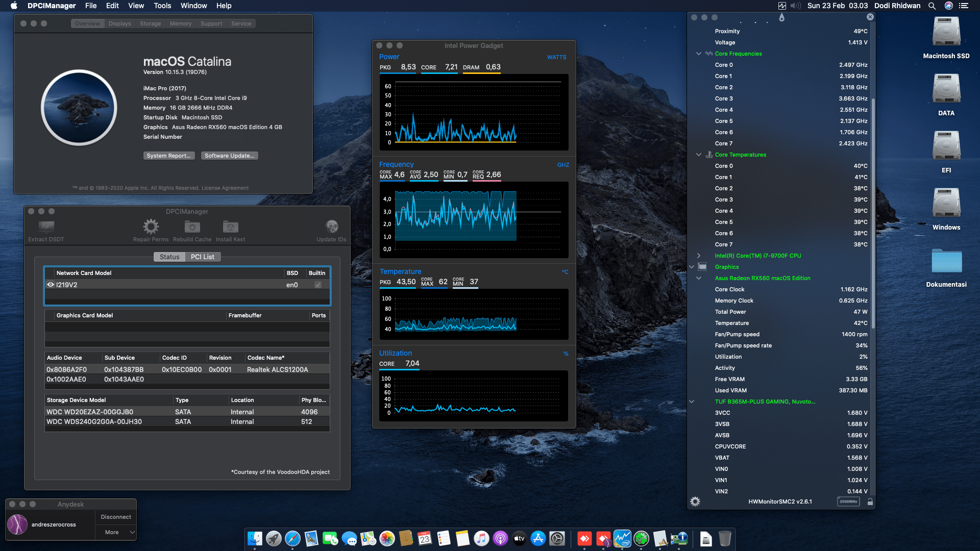
Task: Collapse Core Frequencies group
Action: pos(698,54)
